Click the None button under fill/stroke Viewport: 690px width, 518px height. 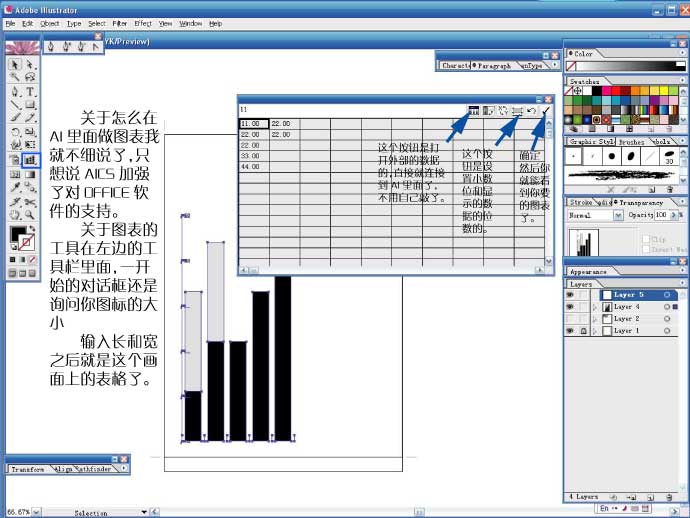[x=32, y=260]
